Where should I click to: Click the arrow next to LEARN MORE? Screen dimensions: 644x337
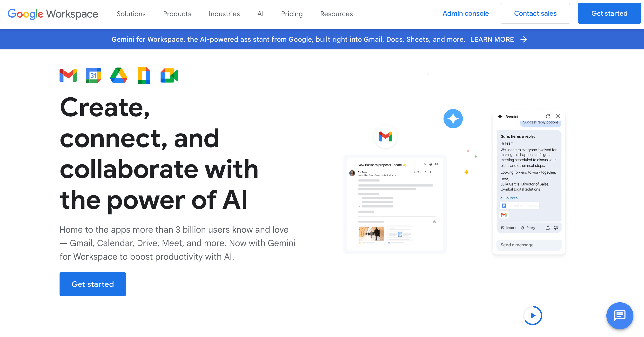[523, 40]
